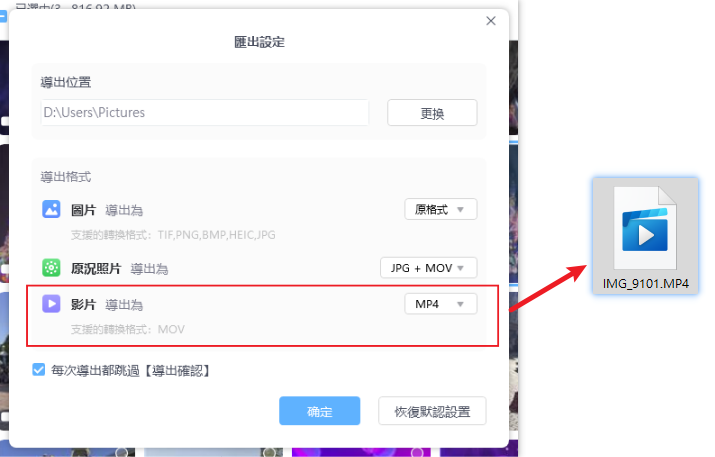Click 恢復默認設置 to restore defaults
715x457 pixels.
click(432, 411)
